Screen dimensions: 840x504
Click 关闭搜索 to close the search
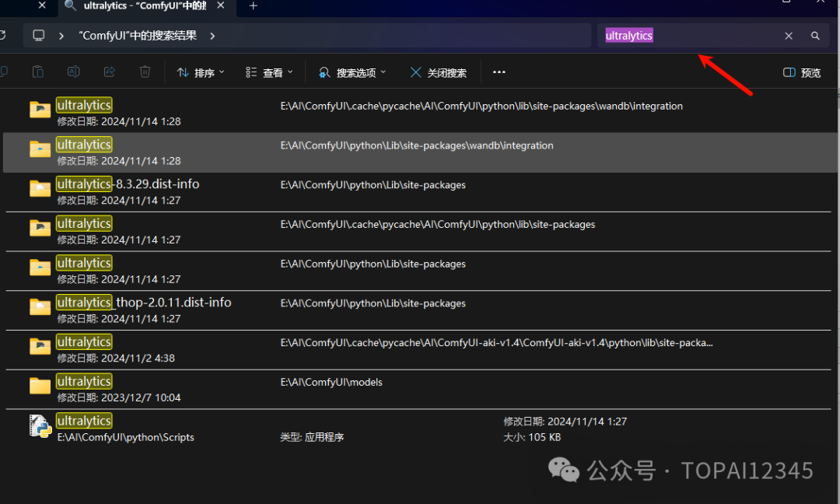438,72
